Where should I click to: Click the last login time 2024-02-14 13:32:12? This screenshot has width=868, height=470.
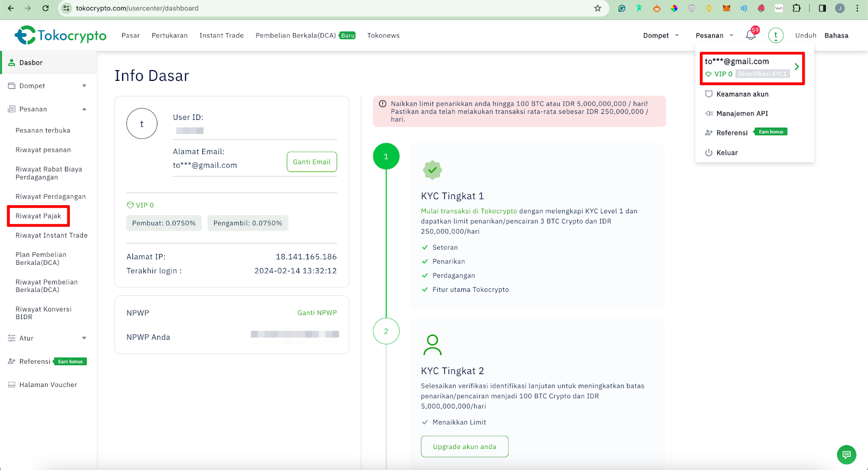point(296,271)
